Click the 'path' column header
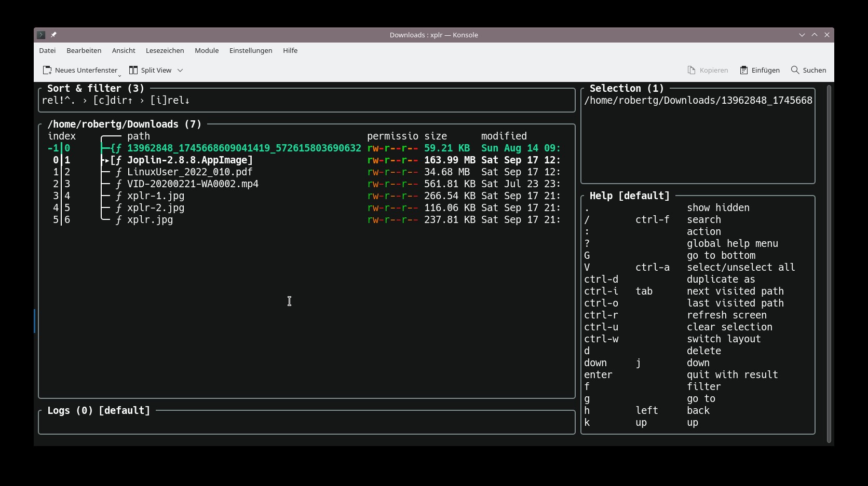The image size is (868, 486). (x=139, y=136)
